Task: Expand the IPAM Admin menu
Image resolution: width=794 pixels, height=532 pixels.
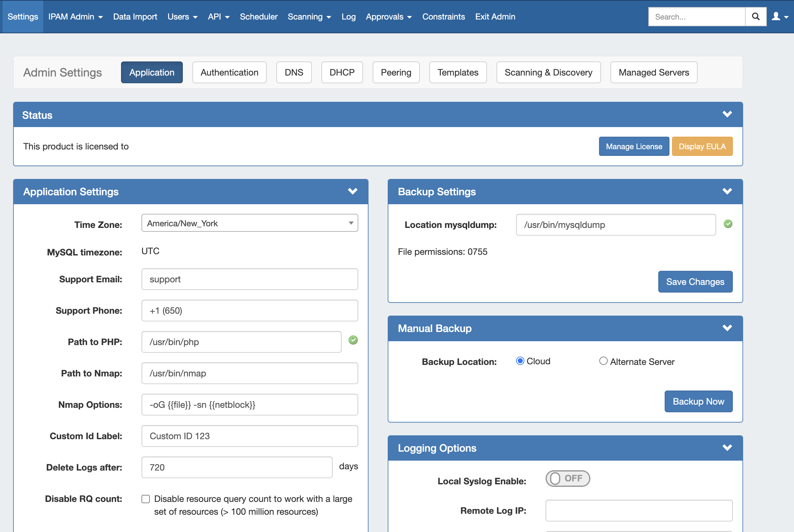Action: click(75, 17)
